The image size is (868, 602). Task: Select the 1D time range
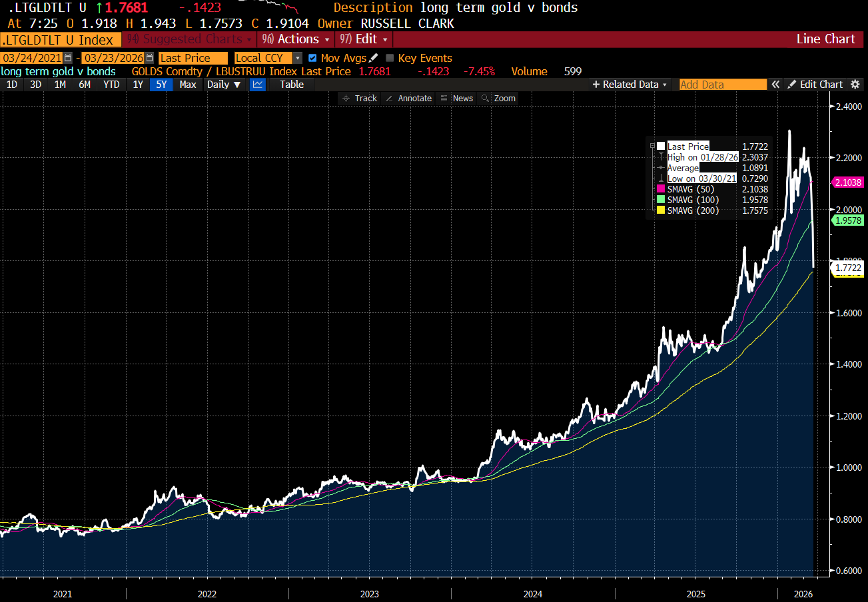(x=12, y=85)
